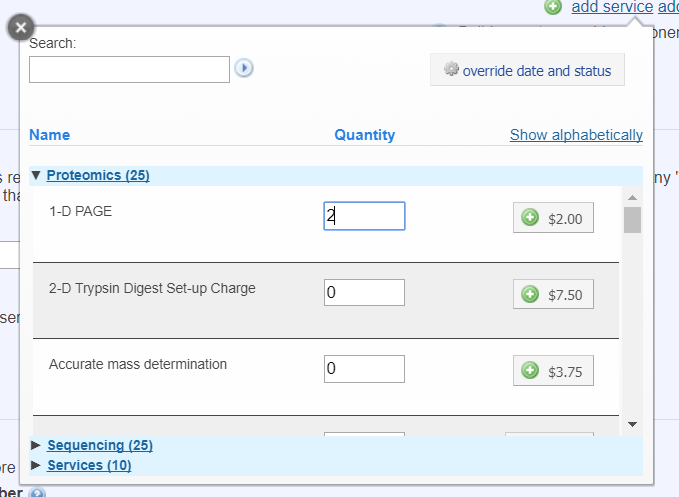Image resolution: width=679 pixels, height=497 pixels.
Task: Click the green plus add service icon
Action: point(553,7)
